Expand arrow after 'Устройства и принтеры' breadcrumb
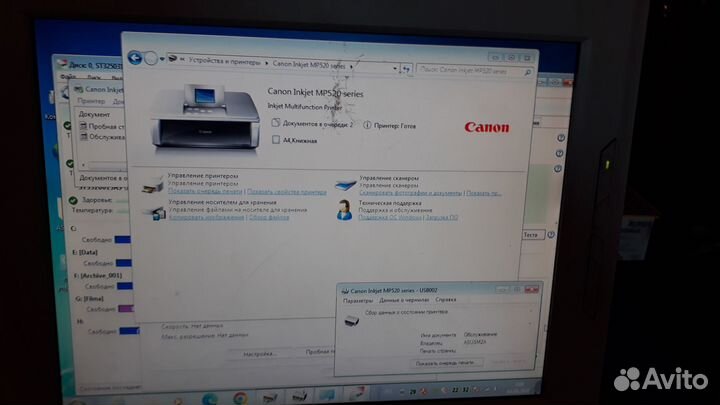The height and width of the screenshot is (405, 720). (x=266, y=63)
